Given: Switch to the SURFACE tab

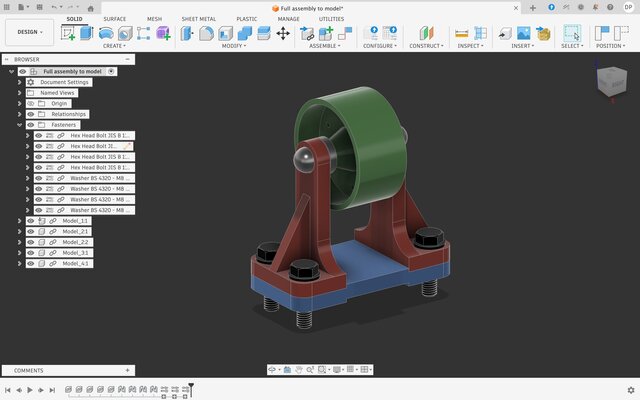Looking at the screenshot, I should click(115, 19).
